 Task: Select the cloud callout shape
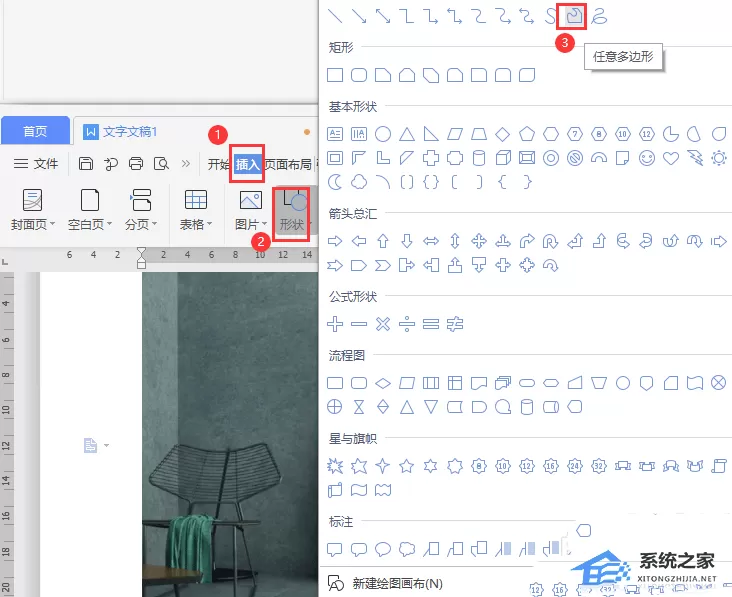tap(407, 549)
